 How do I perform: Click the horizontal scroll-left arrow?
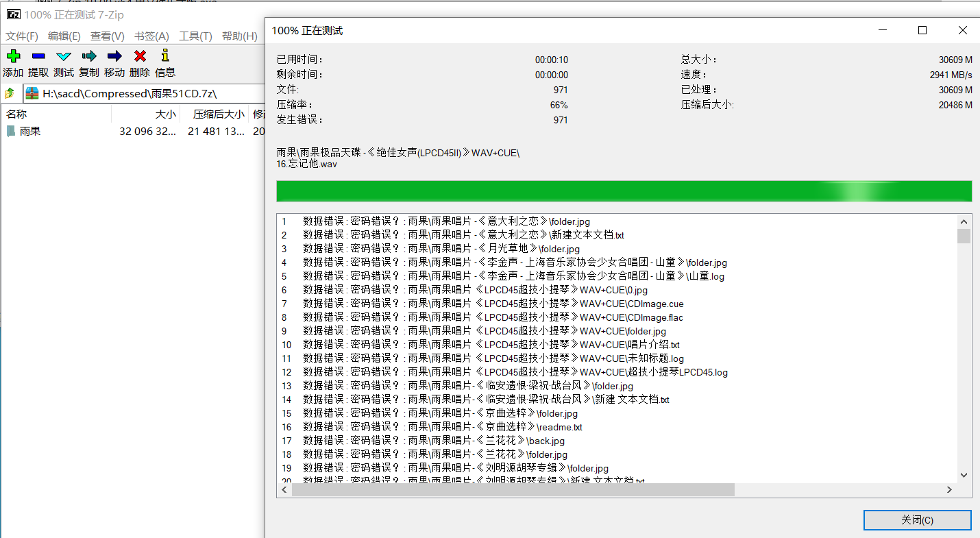[284, 489]
